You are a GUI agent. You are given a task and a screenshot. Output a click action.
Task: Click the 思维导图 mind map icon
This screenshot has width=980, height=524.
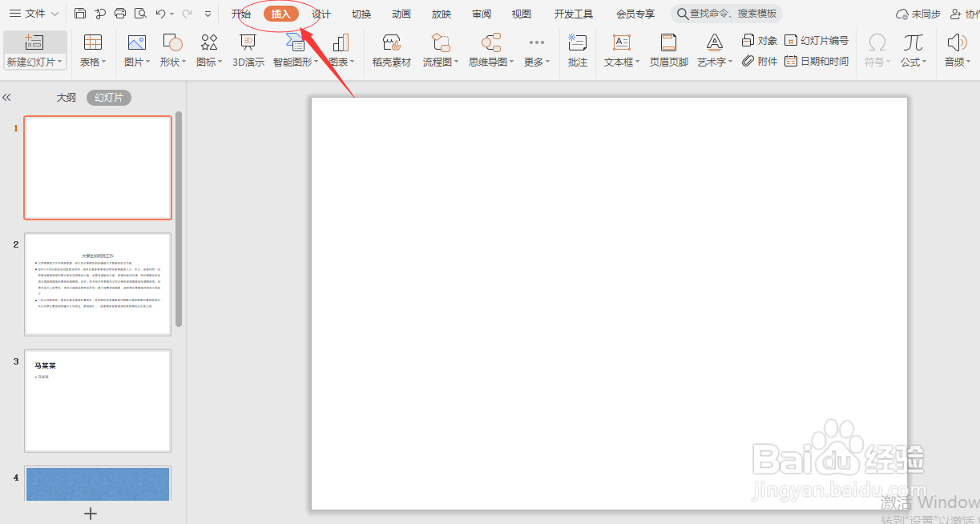(x=492, y=43)
